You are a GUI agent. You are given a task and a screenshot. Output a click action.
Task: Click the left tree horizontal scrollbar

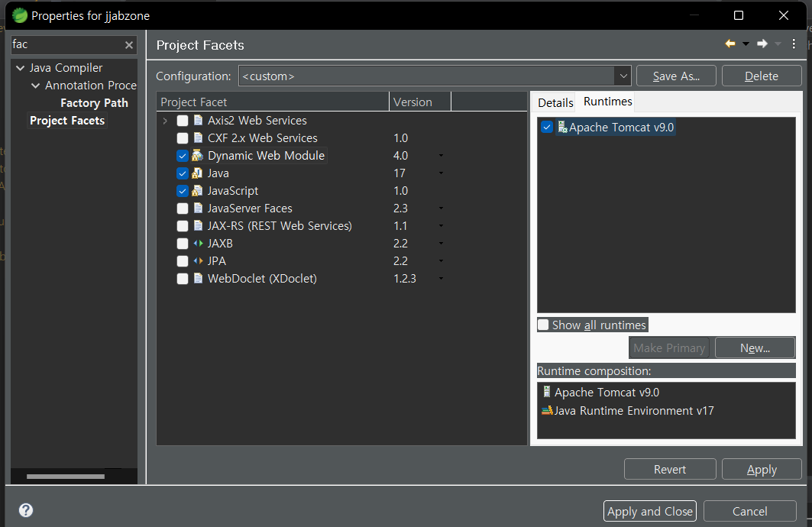click(66, 477)
